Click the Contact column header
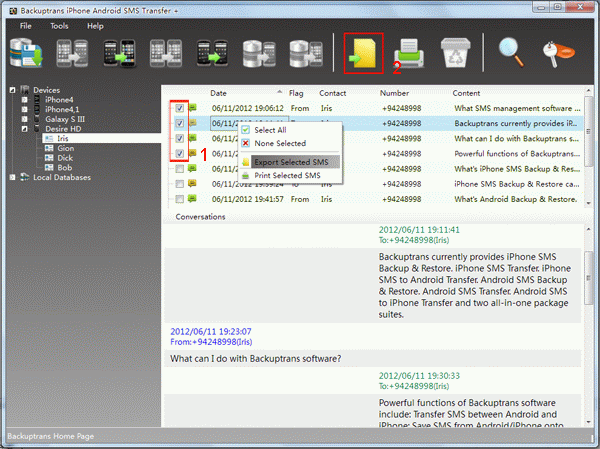 [333, 93]
